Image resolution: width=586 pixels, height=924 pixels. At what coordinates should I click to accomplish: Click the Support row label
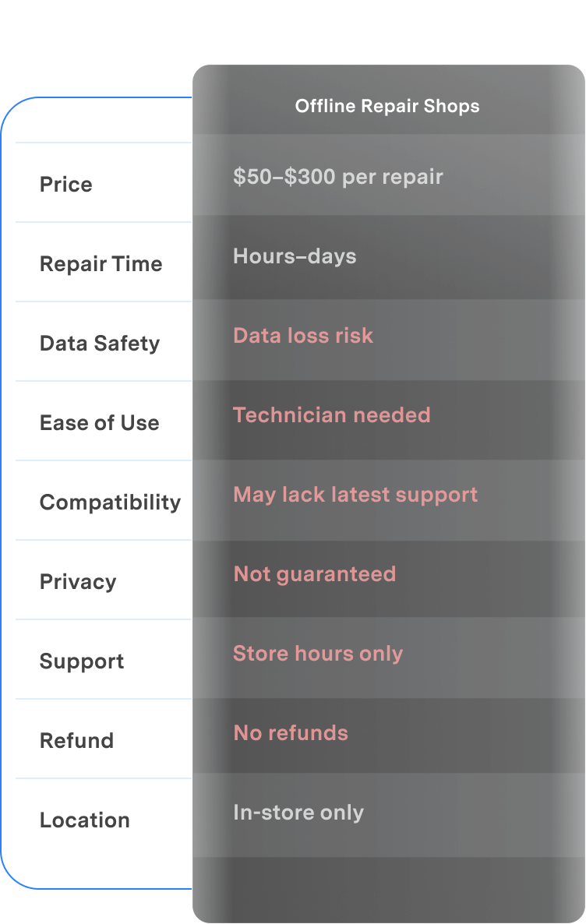tap(82, 661)
